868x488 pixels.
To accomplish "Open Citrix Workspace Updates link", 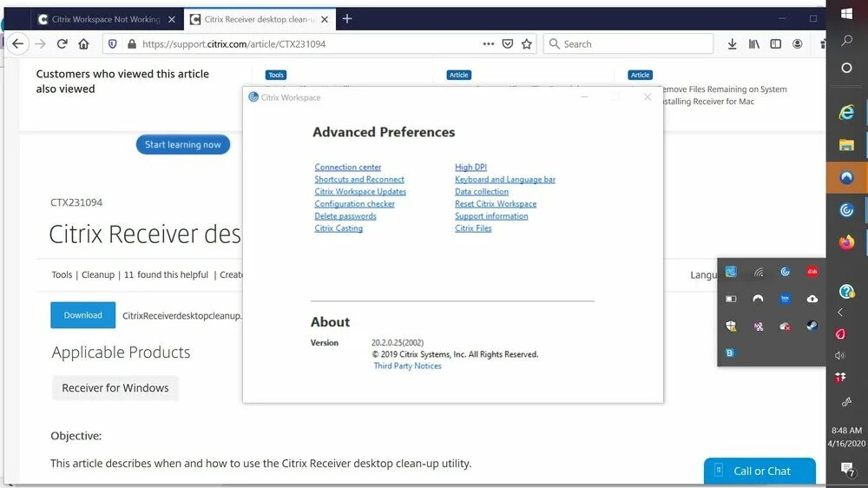I will point(360,191).
